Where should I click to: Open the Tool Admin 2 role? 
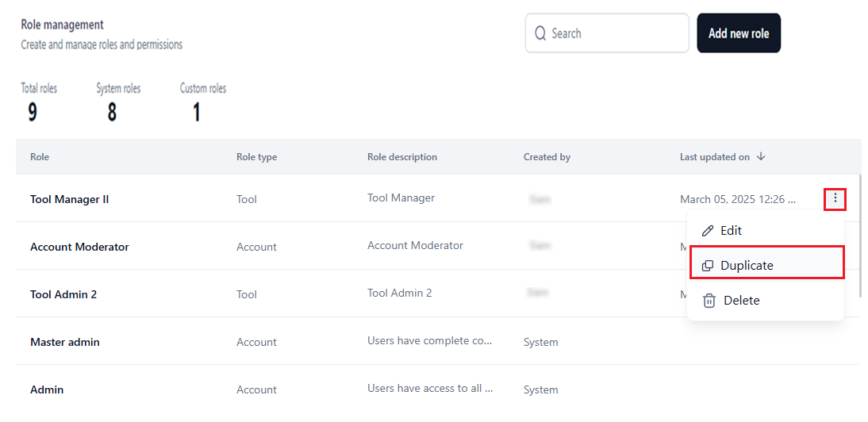pos(63,294)
